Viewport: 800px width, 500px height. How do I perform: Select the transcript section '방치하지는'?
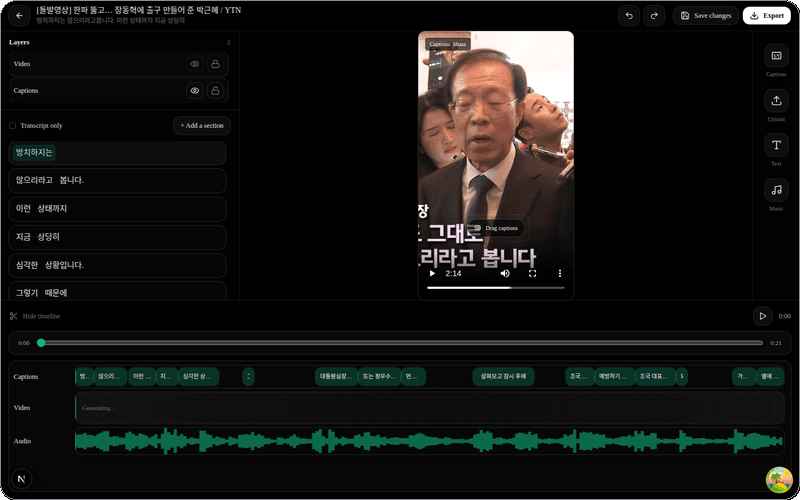[x=117, y=153]
